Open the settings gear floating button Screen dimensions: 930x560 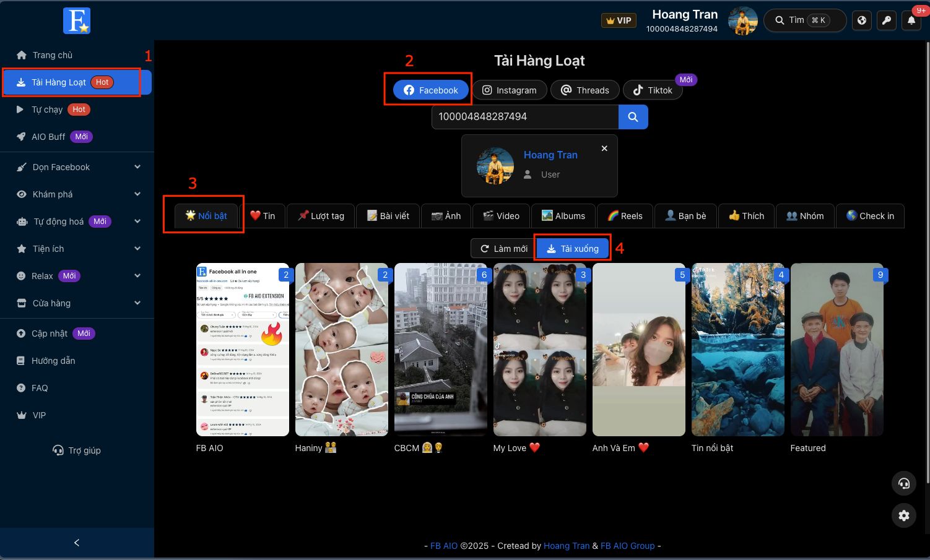click(x=904, y=515)
